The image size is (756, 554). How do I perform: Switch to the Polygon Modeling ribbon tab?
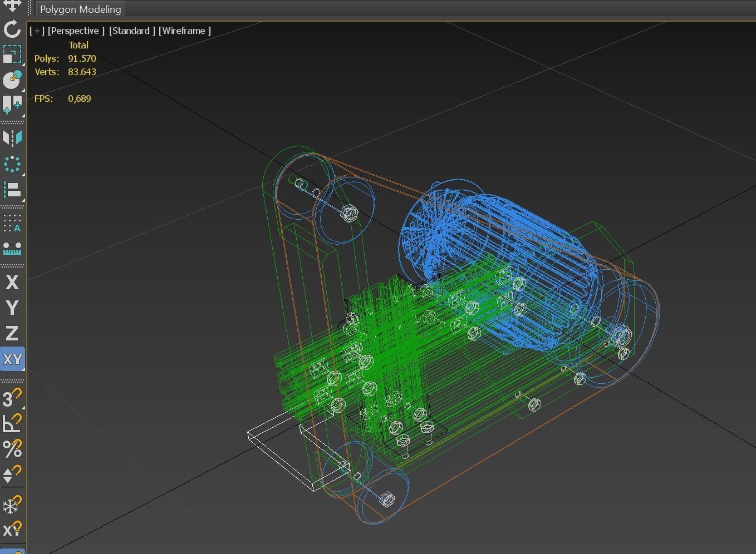80,9
